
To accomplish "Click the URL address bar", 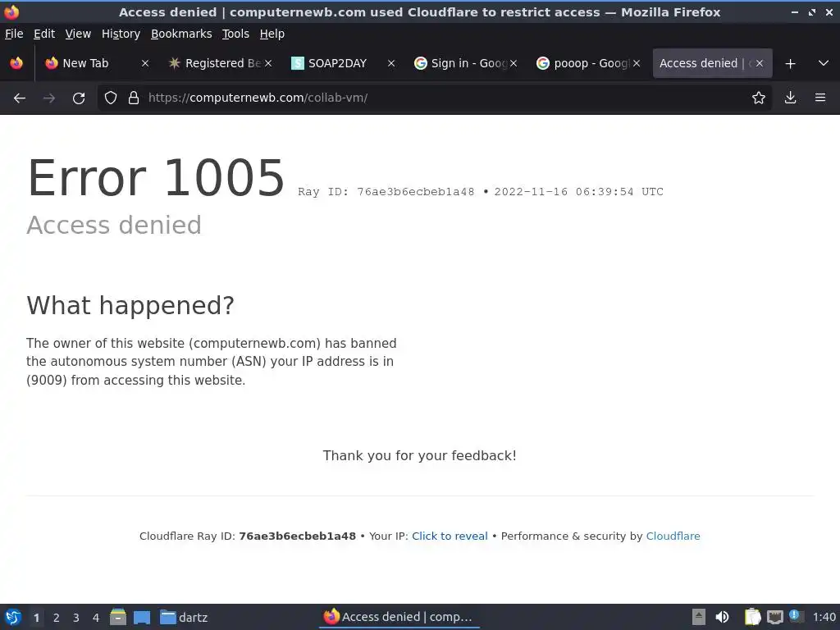I will (x=434, y=98).
